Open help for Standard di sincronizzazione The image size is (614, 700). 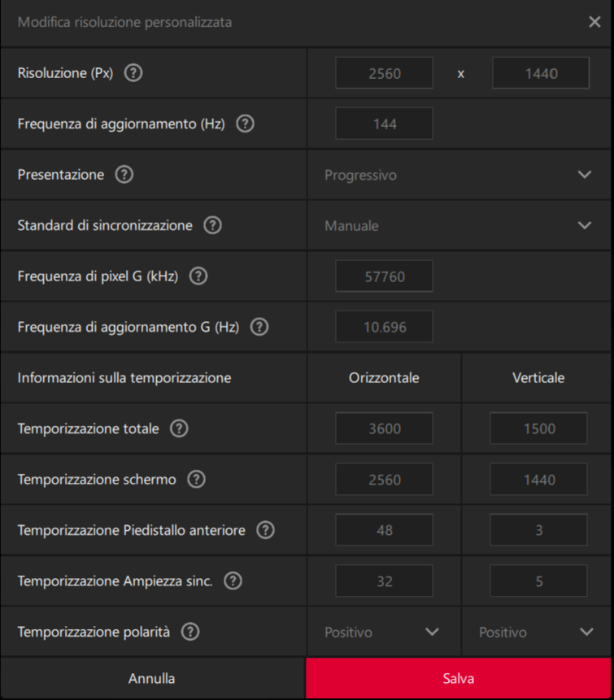pos(211,225)
